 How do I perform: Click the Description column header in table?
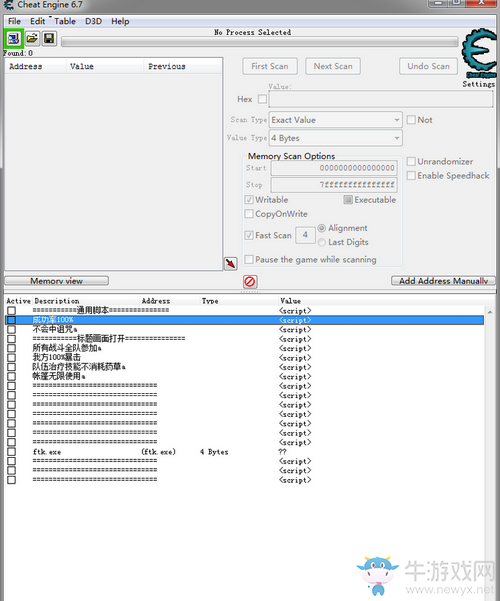(57, 301)
